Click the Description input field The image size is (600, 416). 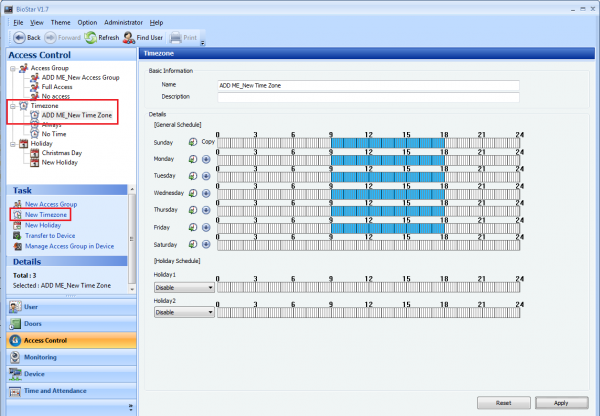(x=369, y=97)
